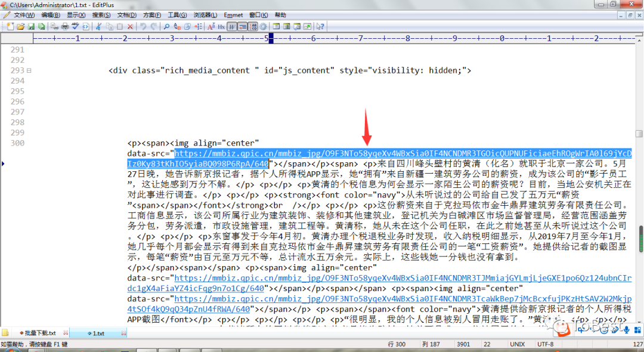Image resolution: width=644 pixels, height=352 pixels.
Task: Click the context help arrow icon
Action: click(x=320, y=27)
